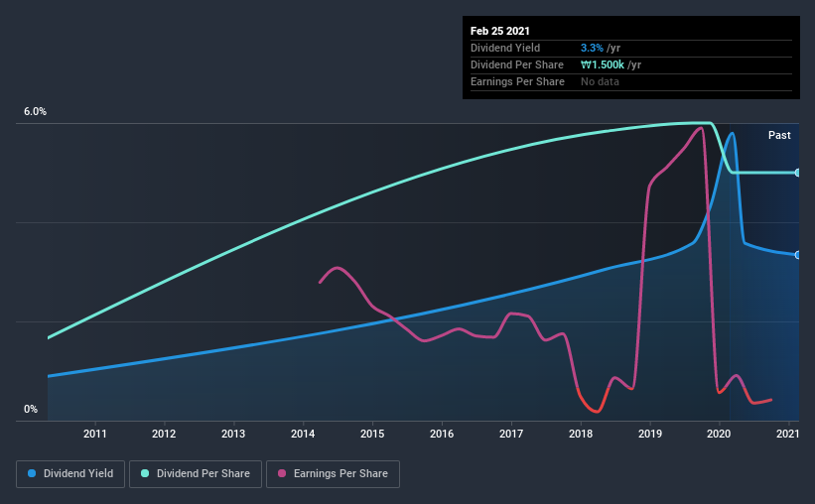815x504 pixels.
Task: Click the 2020 x-axis label
Action: pos(719,434)
